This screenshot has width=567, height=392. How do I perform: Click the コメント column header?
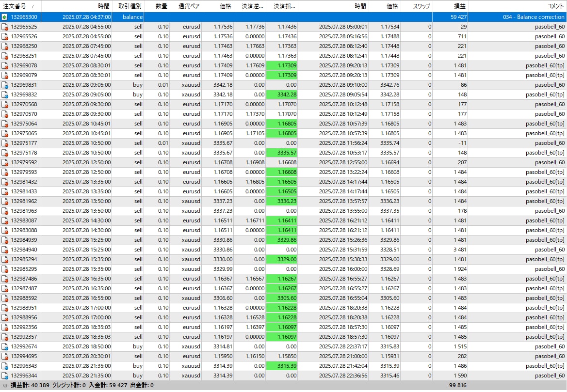point(518,6)
